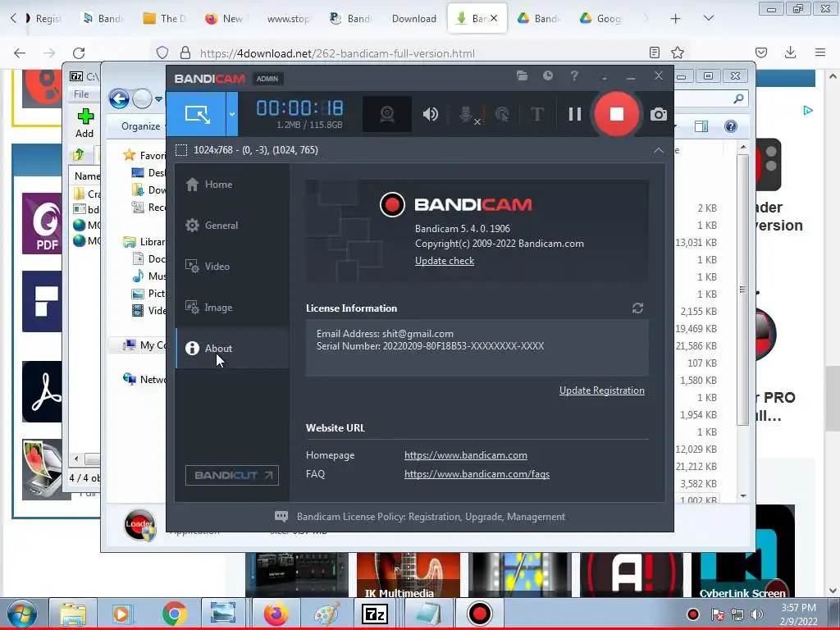Collapse the Bandicam panel with chevron
This screenshot has width=840, height=630.
tap(659, 151)
